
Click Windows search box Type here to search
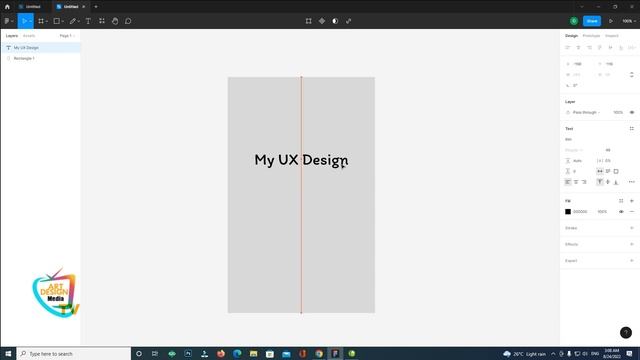74,353
